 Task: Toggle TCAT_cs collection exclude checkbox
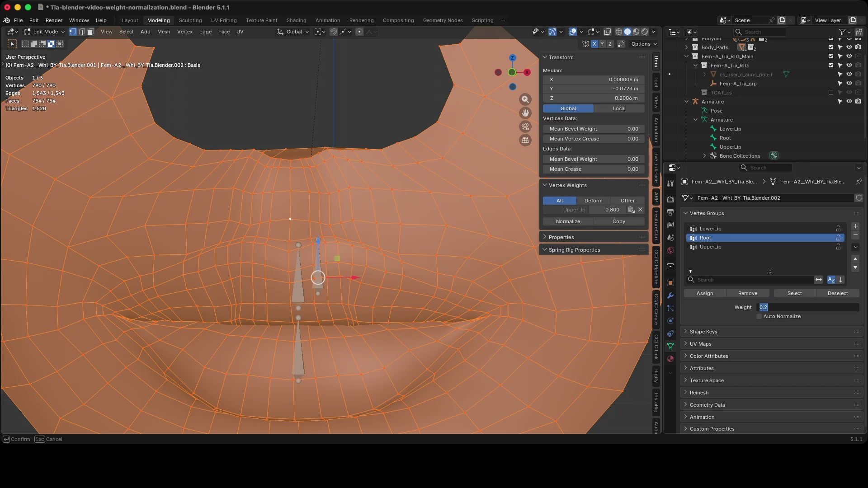831,93
